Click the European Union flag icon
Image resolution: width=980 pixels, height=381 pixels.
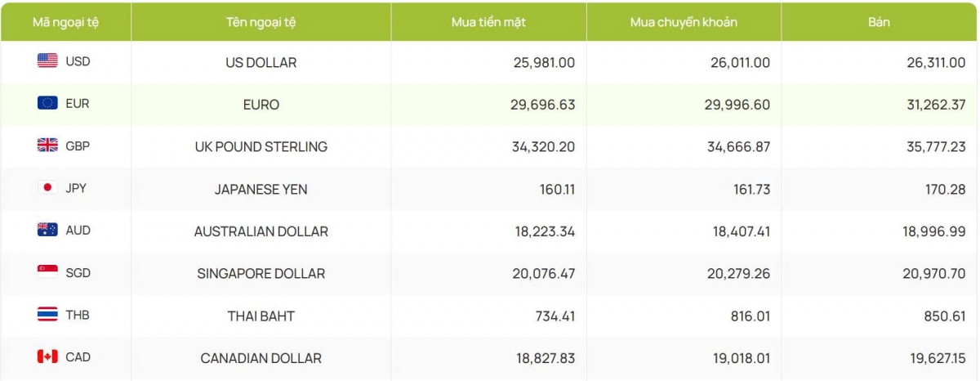(47, 103)
